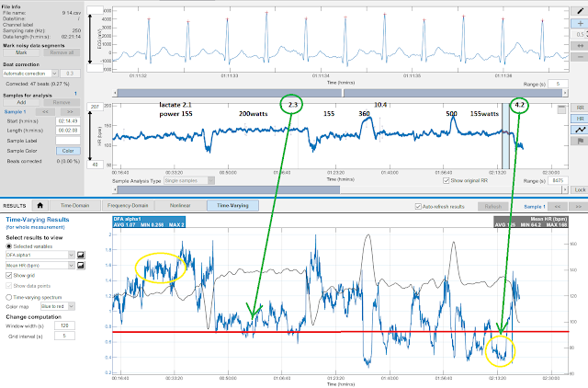The height and width of the screenshot is (388, 588).
Task: Click the Lock button
Action: 580,190
